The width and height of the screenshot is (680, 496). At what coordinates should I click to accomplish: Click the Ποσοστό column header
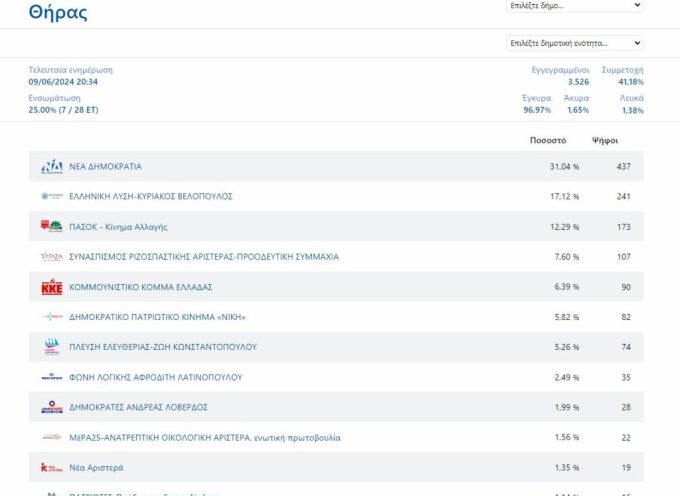(x=548, y=140)
